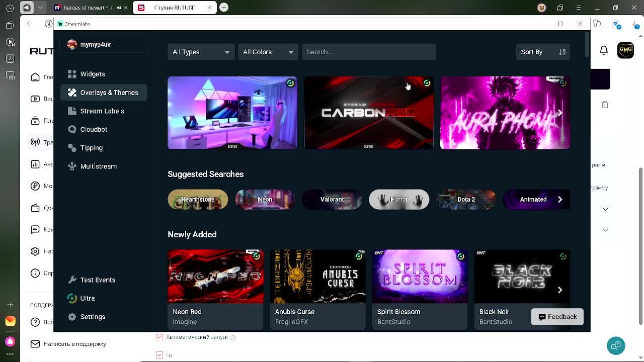Click the trash icon in RUTUBE page
The width and height of the screenshot is (644, 362).
coord(605,105)
